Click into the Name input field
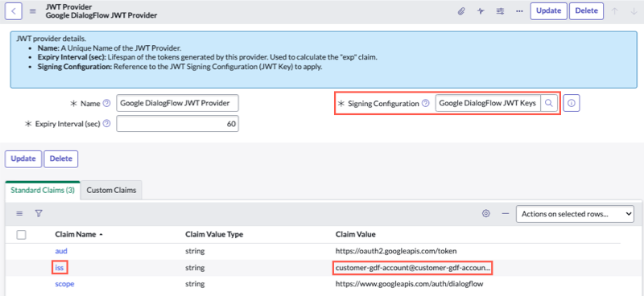 177,104
